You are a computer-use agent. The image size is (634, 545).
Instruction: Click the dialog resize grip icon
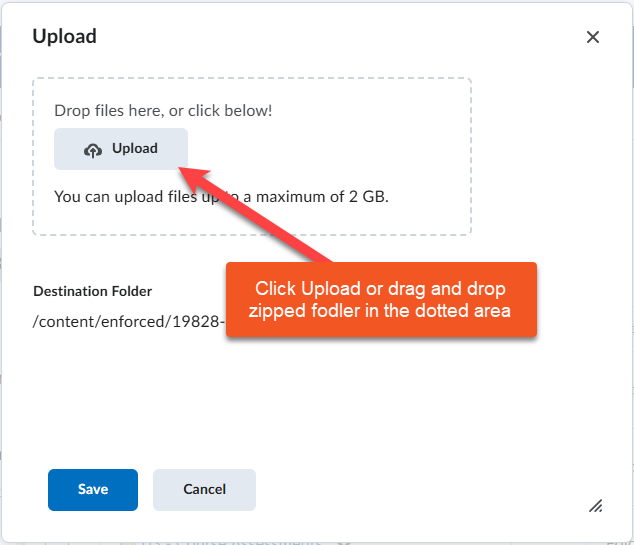(595, 506)
